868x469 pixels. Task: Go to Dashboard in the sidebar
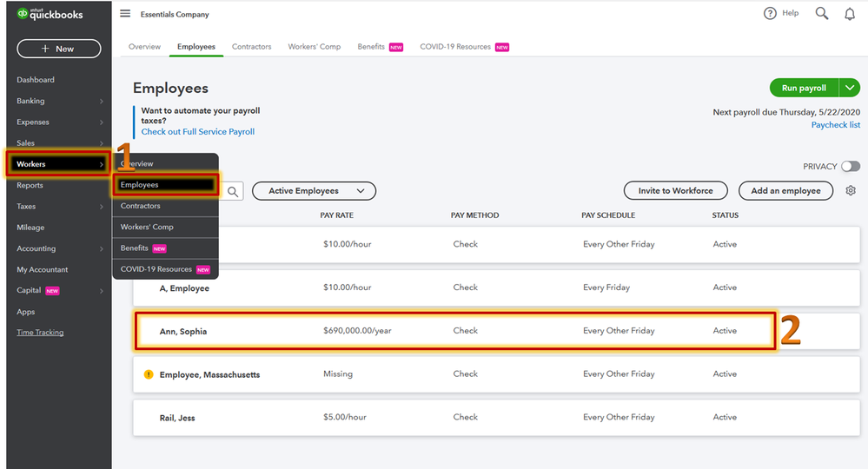point(36,80)
